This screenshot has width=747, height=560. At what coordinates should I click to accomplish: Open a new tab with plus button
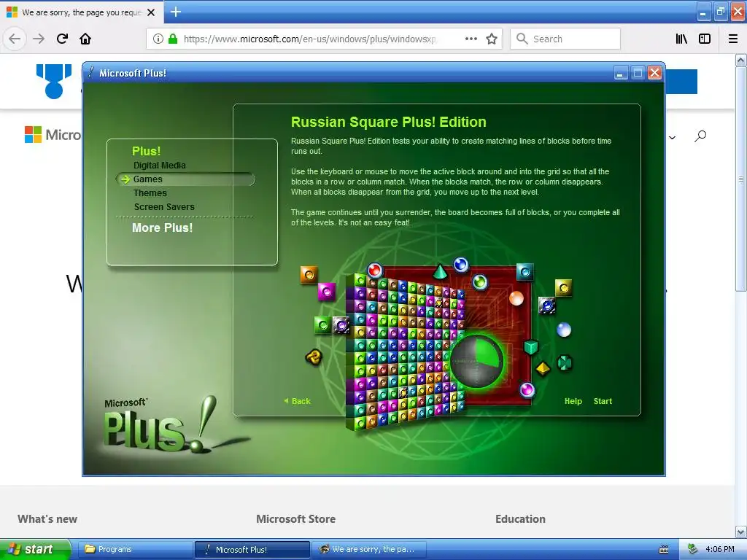coord(176,12)
